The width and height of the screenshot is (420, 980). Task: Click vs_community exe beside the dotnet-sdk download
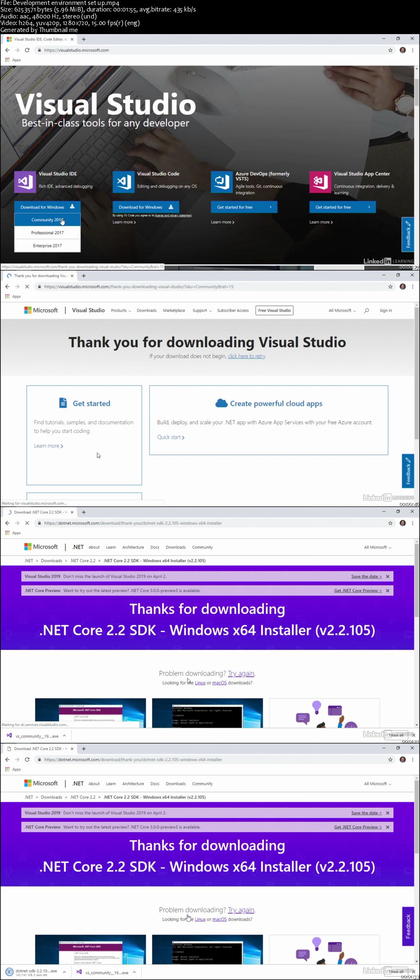click(x=103, y=972)
